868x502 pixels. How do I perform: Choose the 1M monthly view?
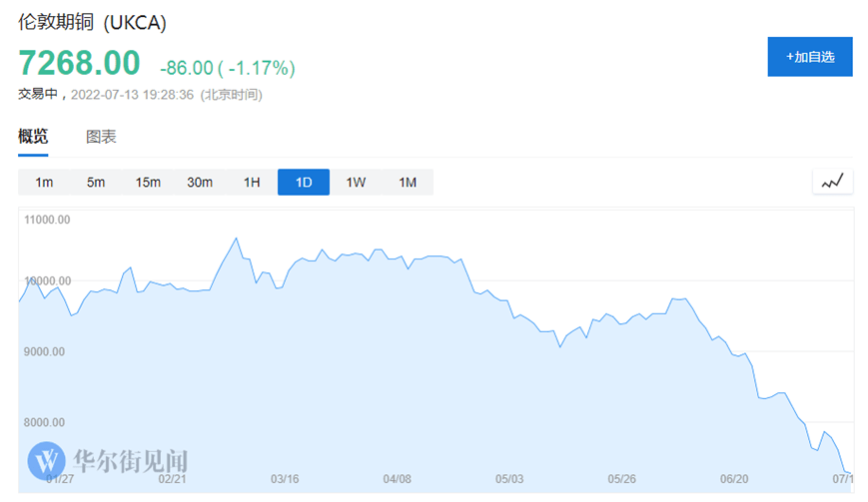point(408,182)
